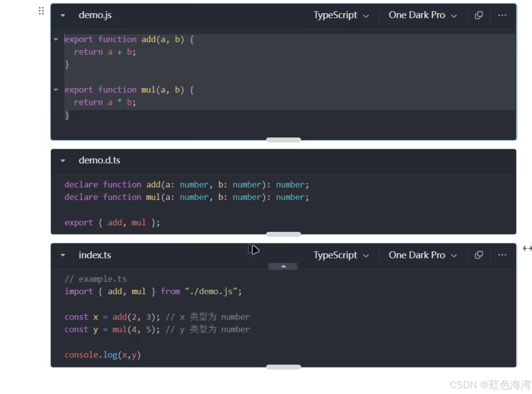Screen dimensions: 532x394
Task: Open TypeScript language dropdown in demo.js
Action: pyautogui.click(x=341, y=15)
